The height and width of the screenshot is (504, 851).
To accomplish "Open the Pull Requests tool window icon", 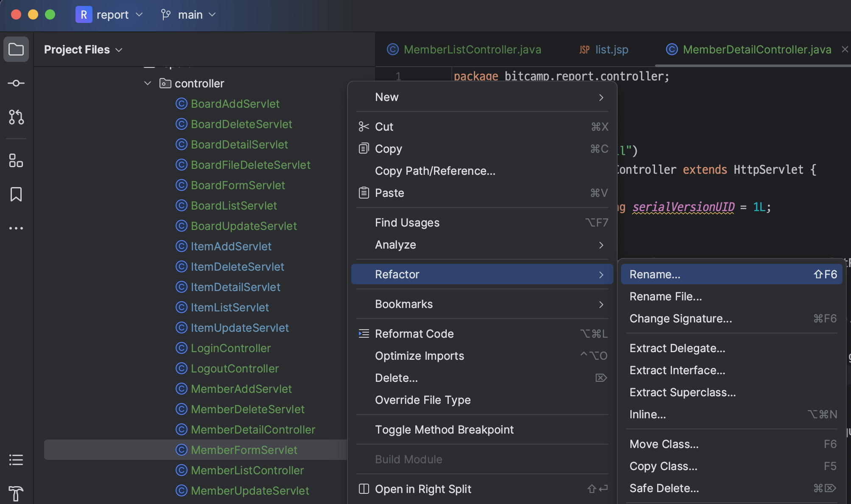I will click(x=16, y=117).
